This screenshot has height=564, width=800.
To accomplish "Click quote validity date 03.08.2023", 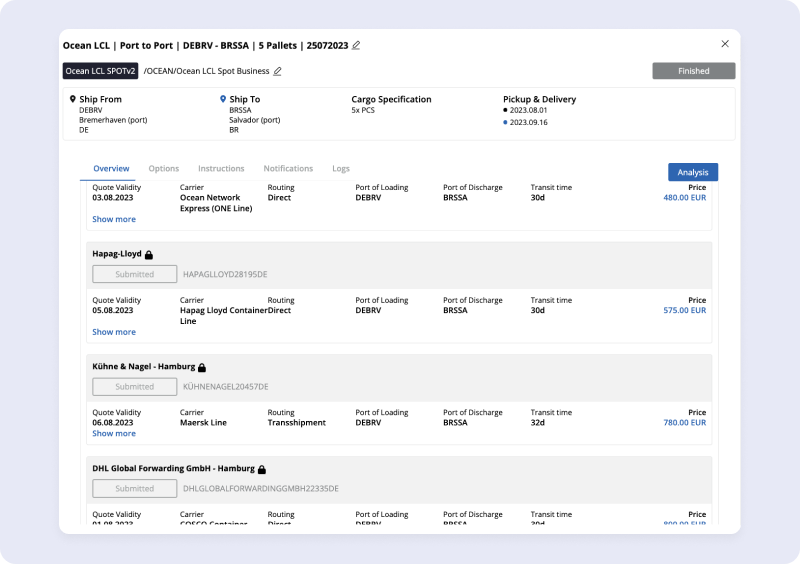I will (113, 198).
